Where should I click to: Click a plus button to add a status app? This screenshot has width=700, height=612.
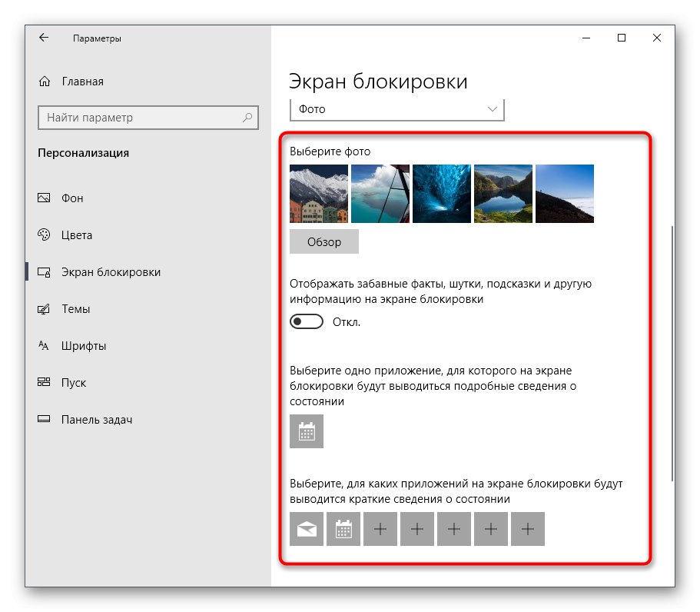pos(380,529)
